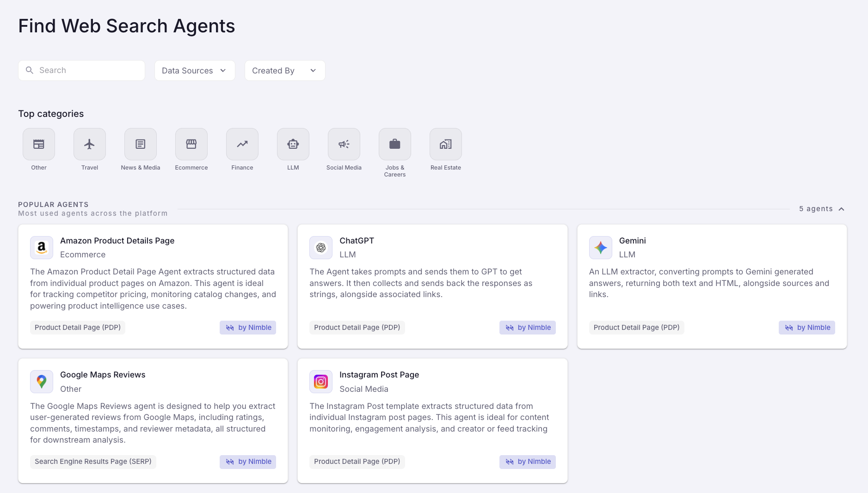The width and height of the screenshot is (868, 493).
Task: Click PDP tag on ChatGPT card
Action: tap(357, 328)
